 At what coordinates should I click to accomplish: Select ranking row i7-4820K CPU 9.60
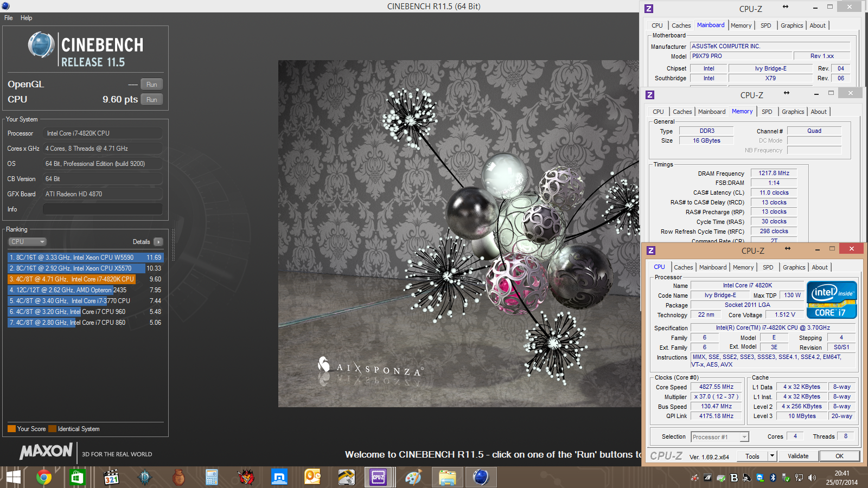86,279
